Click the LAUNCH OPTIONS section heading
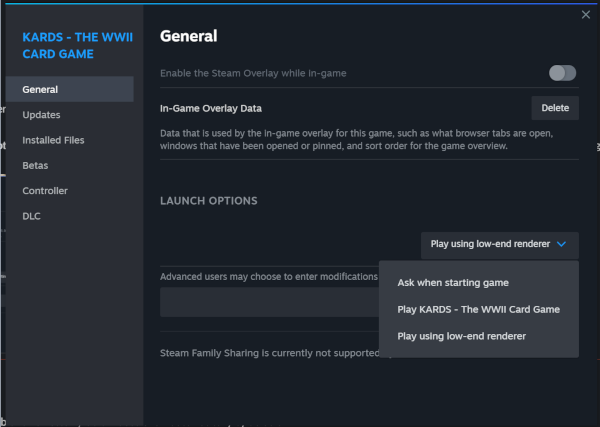The height and width of the screenshot is (427, 600). 209,201
